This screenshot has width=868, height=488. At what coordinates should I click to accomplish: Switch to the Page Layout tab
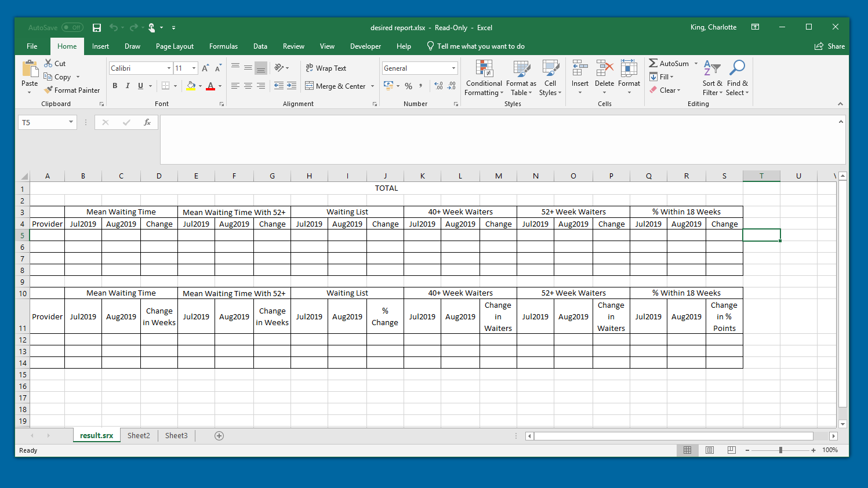point(175,46)
